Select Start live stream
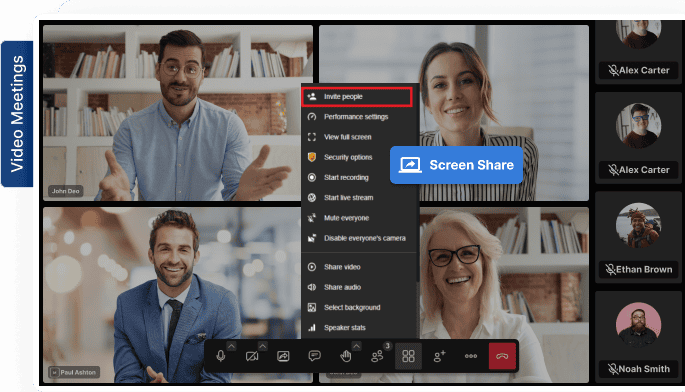The height and width of the screenshot is (392, 685). [359, 198]
